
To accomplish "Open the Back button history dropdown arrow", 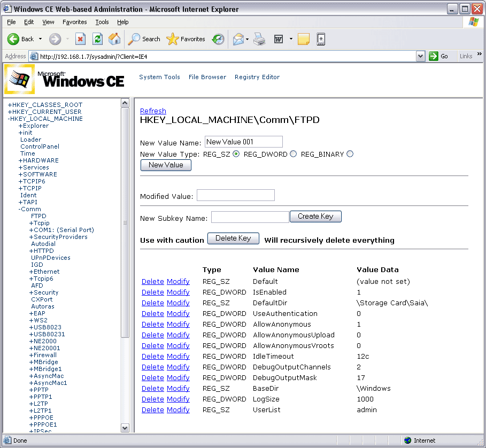I will click(x=40, y=39).
